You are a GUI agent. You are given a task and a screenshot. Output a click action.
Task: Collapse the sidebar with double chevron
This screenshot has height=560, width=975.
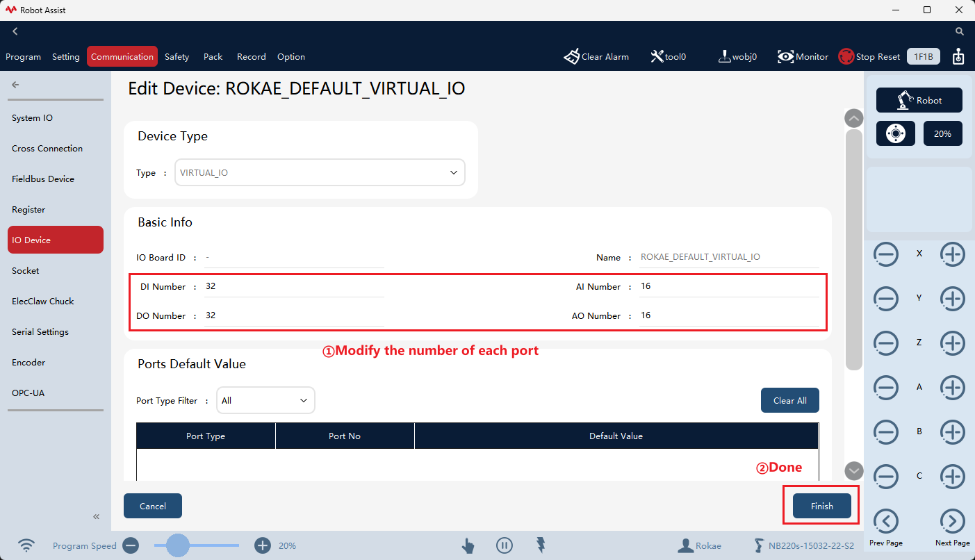pos(97,516)
